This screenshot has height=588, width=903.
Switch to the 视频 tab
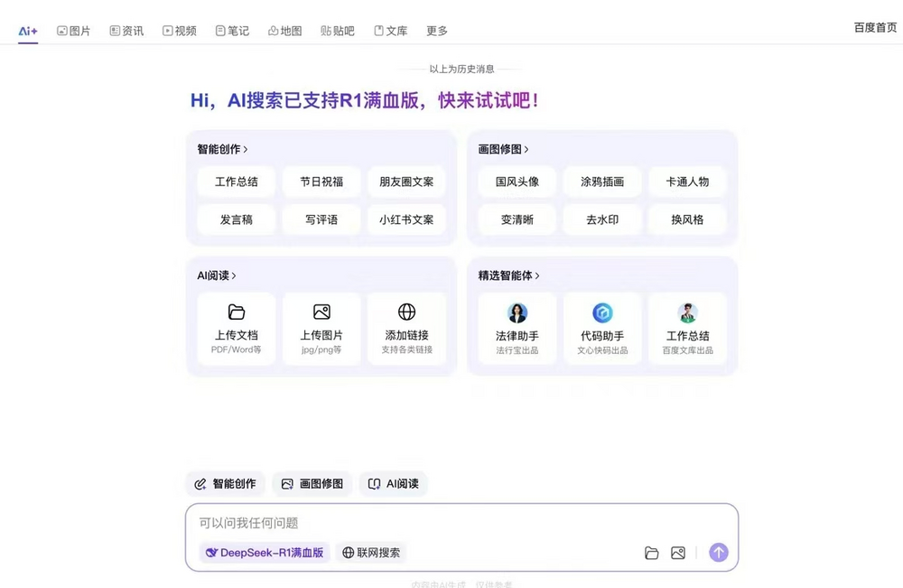pos(179,31)
